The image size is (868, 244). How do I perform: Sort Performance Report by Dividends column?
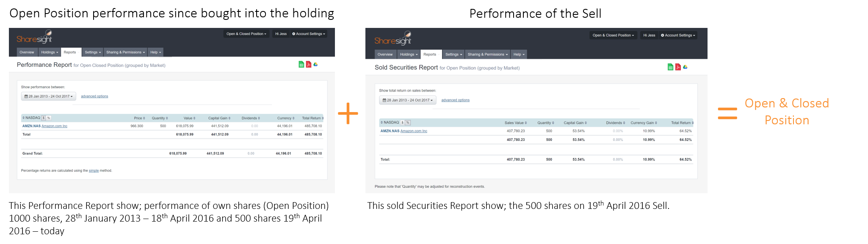(251, 118)
